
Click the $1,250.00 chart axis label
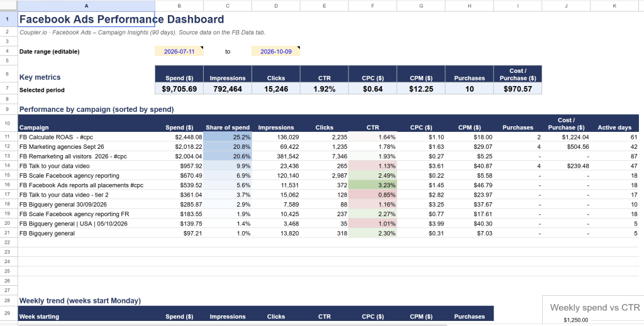click(x=576, y=320)
